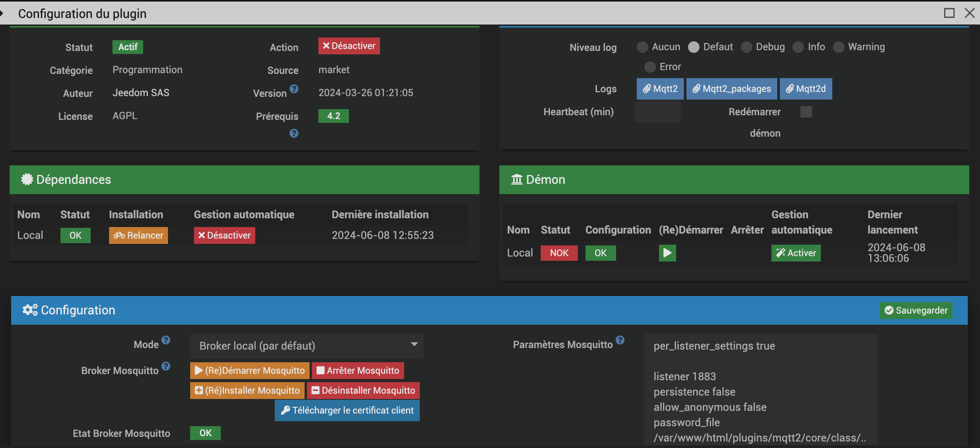Image resolution: width=980 pixels, height=448 pixels.
Task: Click the Heartbeat (min) input field
Action: point(657,112)
